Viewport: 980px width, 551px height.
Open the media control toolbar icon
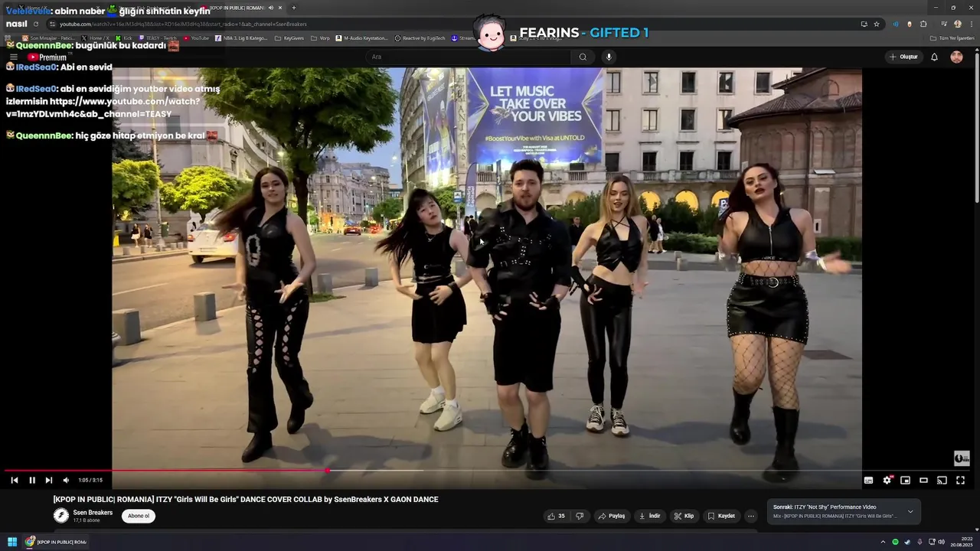(x=944, y=24)
